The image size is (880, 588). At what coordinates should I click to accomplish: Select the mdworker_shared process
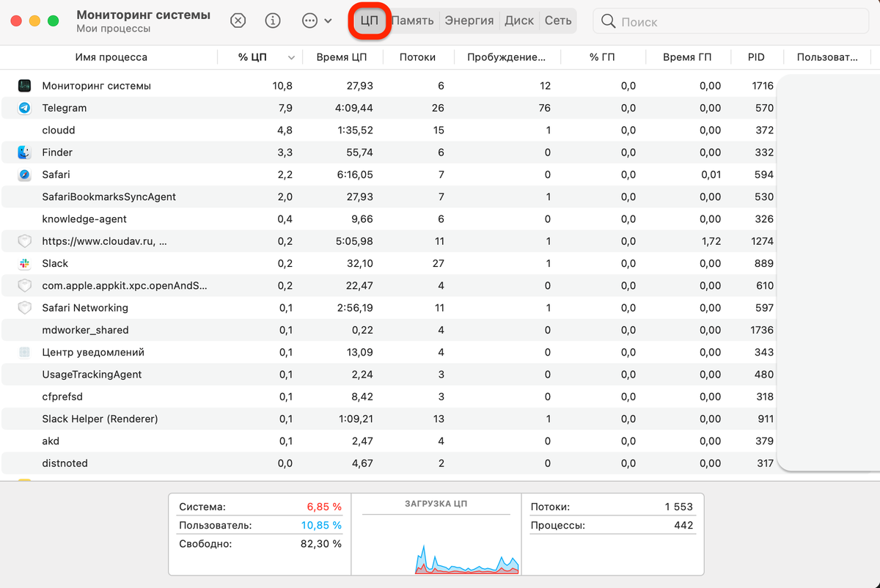389,330
